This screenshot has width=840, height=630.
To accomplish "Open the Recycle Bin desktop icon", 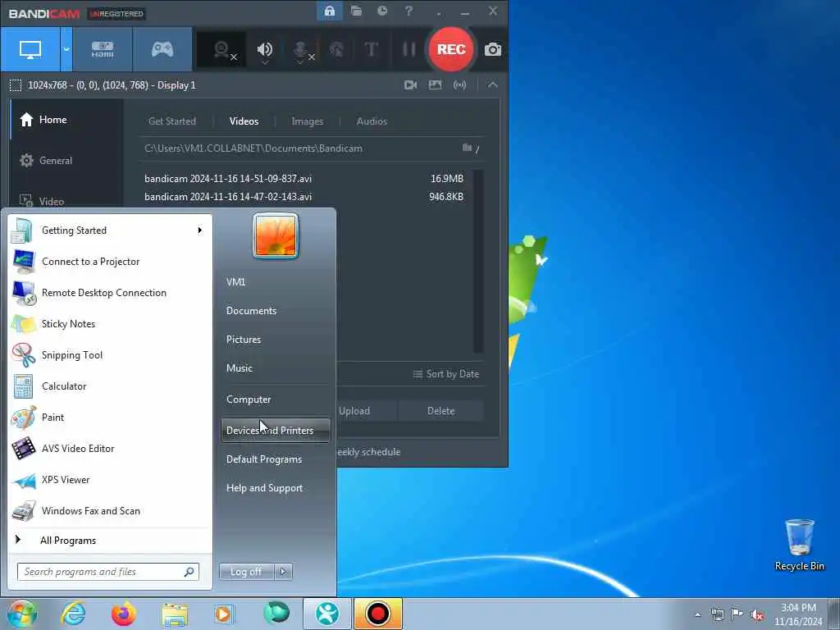I will (799, 545).
